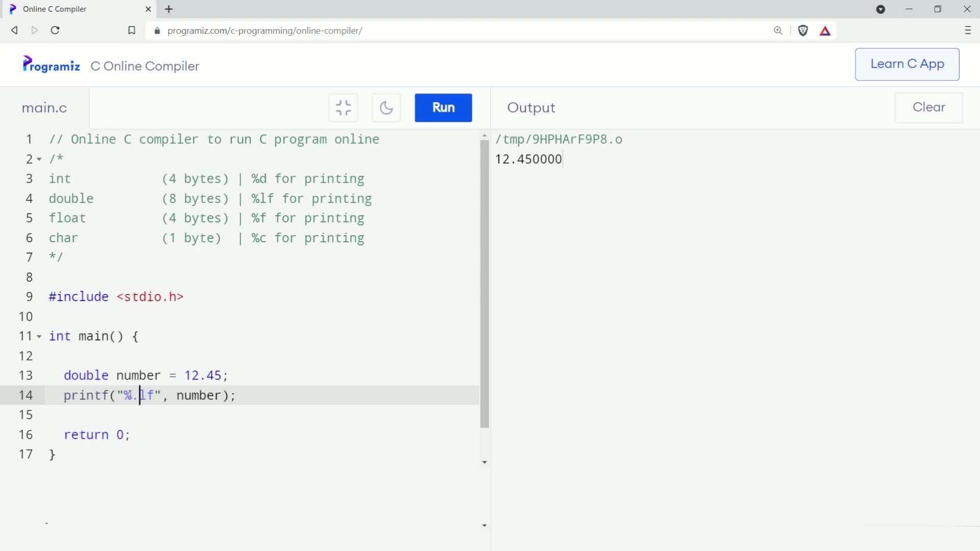Click the Brave Rewards triangle icon
Viewport: 980px width, 551px height.
click(825, 31)
